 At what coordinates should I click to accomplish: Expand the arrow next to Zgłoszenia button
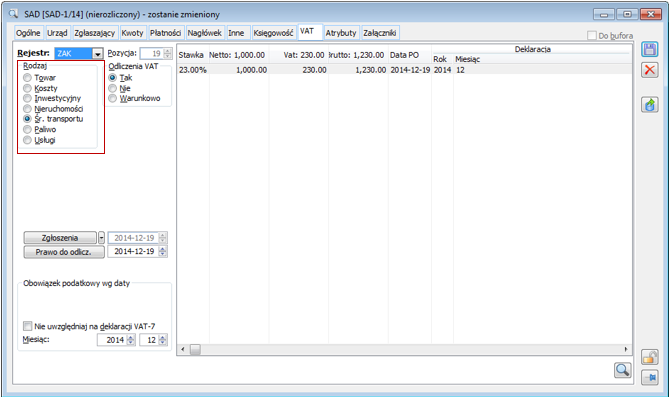coord(101,238)
